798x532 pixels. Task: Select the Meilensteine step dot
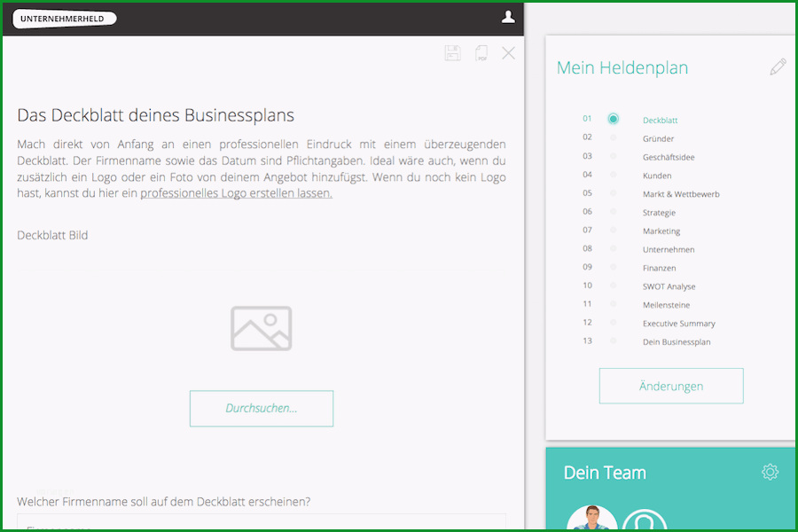point(614,304)
